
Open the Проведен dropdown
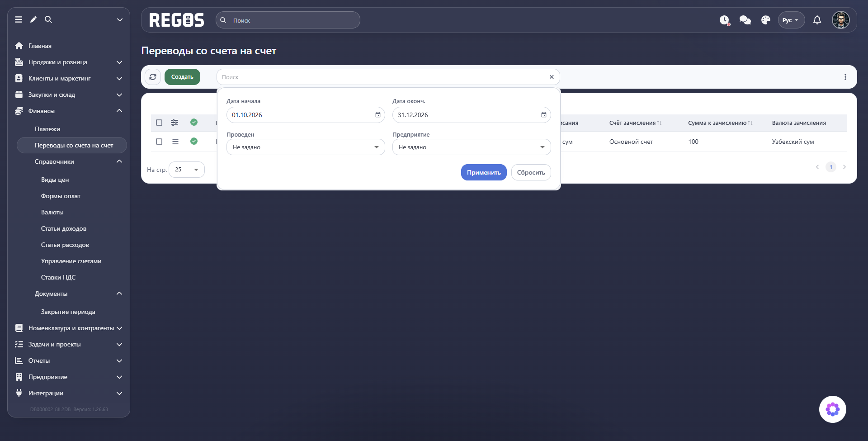tap(306, 147)
